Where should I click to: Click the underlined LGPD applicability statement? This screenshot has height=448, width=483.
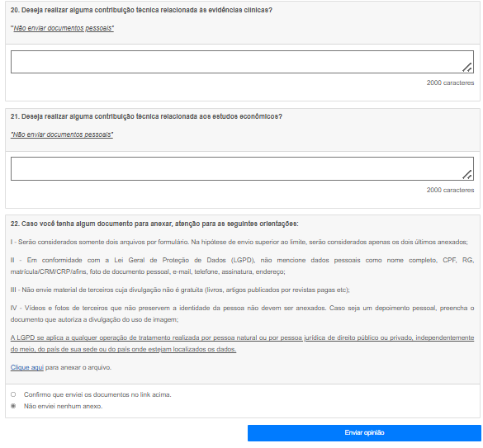(x=242, y=343)
